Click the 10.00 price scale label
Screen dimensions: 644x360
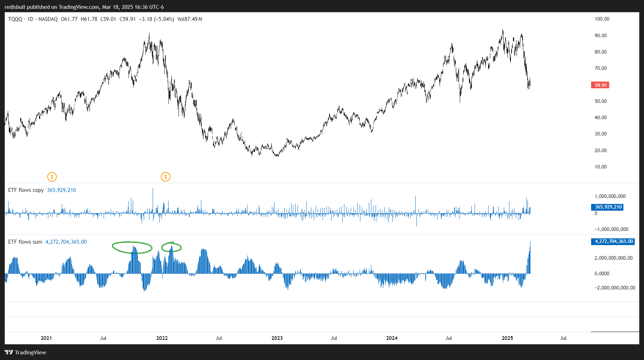tap(601, 167)
